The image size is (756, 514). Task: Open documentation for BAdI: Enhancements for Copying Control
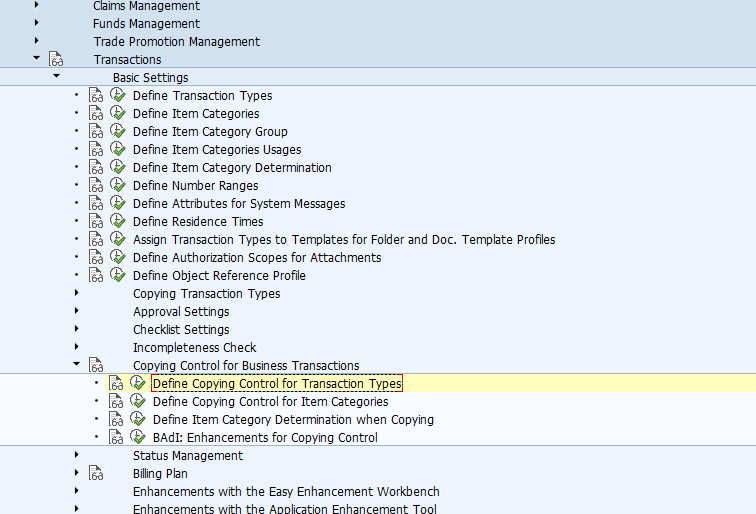click(x=116, y=437)
